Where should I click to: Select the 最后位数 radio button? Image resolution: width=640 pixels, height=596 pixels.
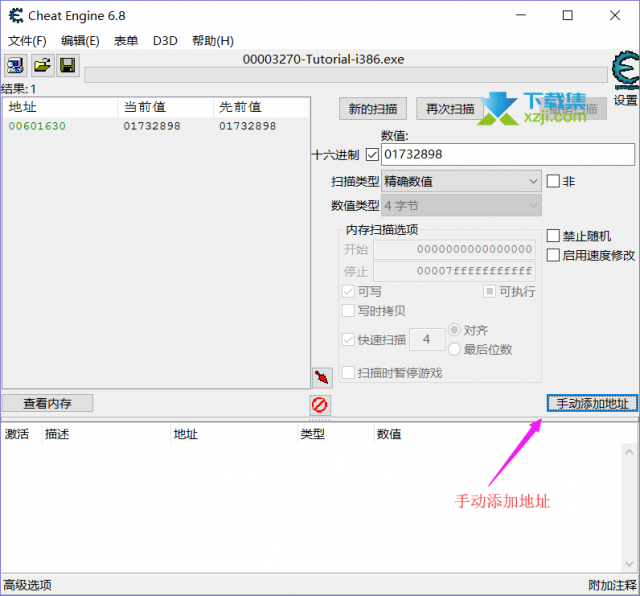[x=454, y=349]
